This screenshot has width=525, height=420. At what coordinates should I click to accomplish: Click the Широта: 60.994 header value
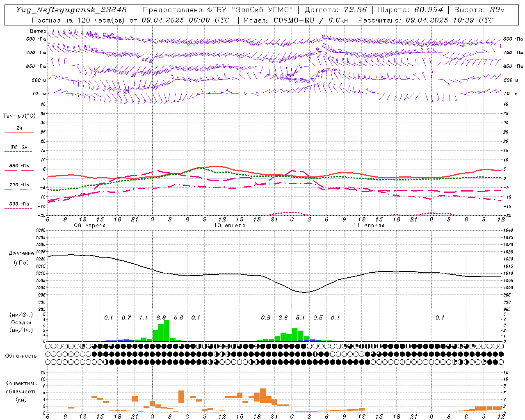[411, 10]
